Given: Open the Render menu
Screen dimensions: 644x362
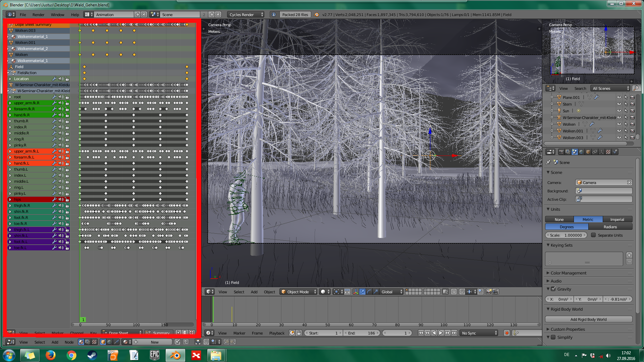Looking at the screenshot, I should (x=38, y=14).
